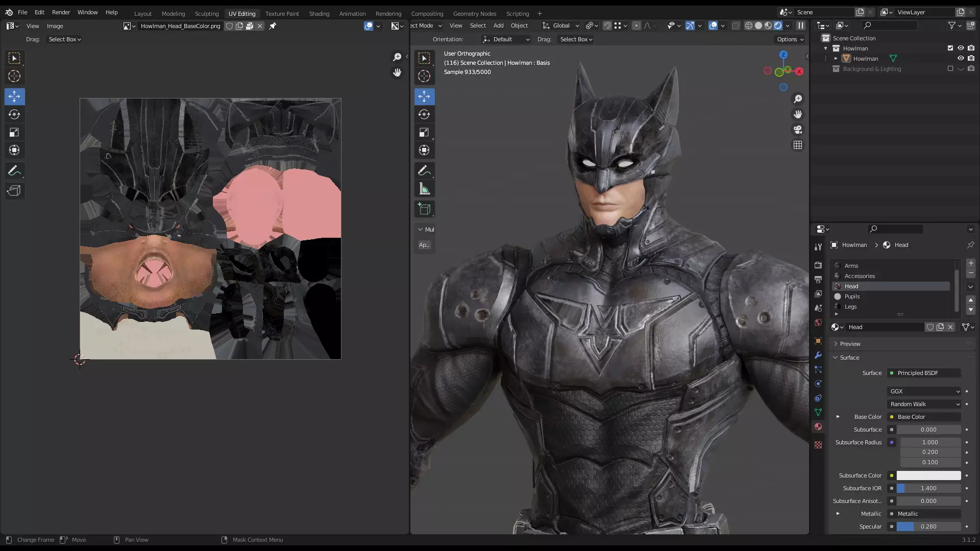980x551 pixels.
Task: Click the Base Color texture link button
Action: (x=924, y=417)
